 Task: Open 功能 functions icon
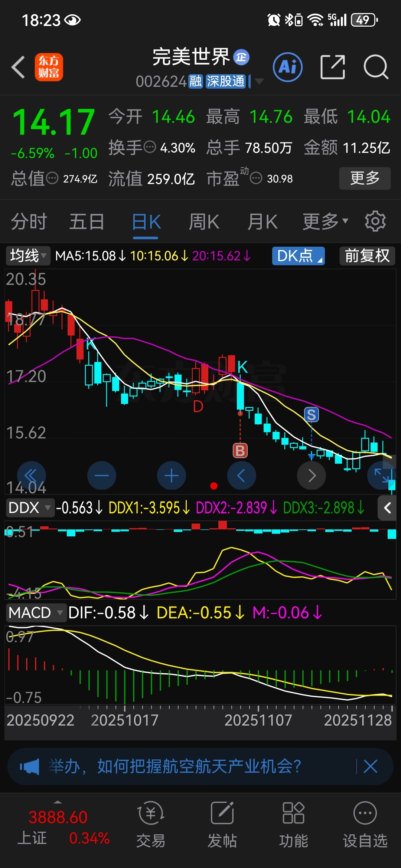tap(293, 824)
